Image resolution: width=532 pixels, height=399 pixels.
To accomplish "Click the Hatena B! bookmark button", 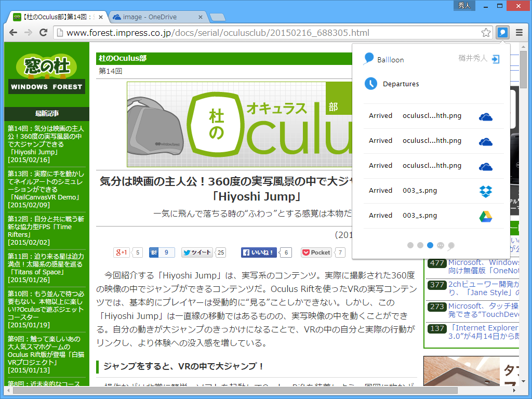I will point(154,252).
